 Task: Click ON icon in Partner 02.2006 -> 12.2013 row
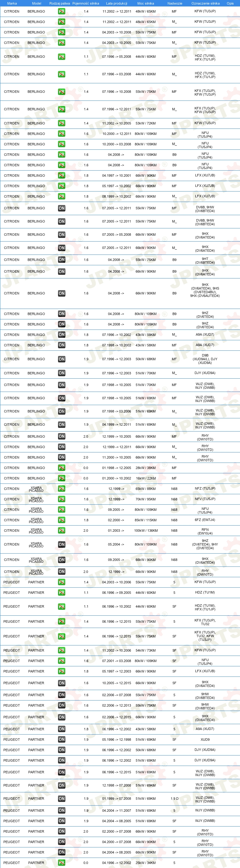click(x=62, y=705)
